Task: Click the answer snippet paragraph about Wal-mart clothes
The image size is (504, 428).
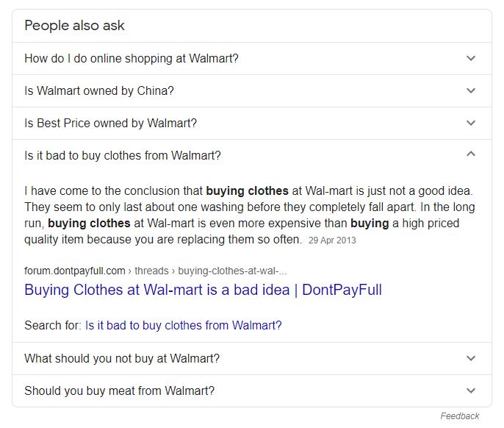Action: 249,215
